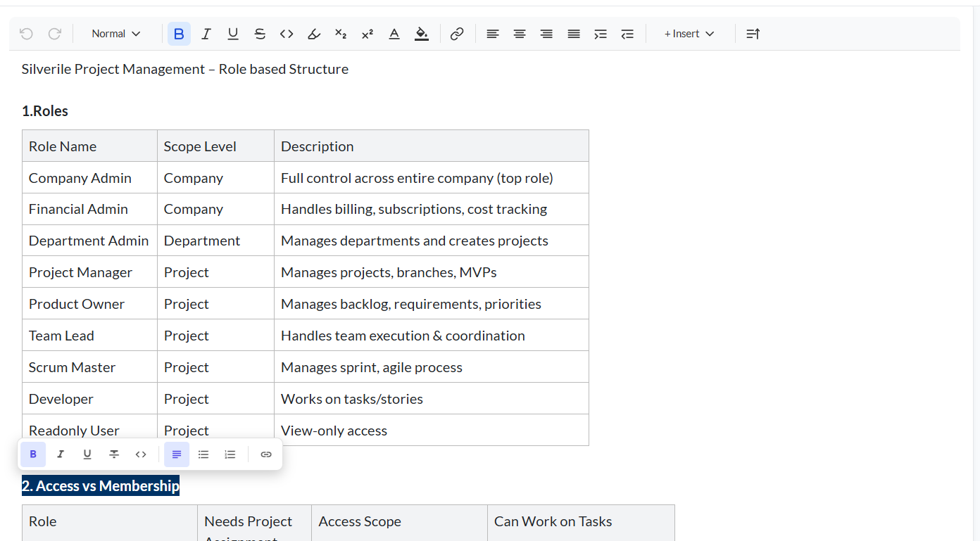
Task: Click Manages backlog, requirements, priorities cell
Action: pyautogui.click(x=432, y=304)
